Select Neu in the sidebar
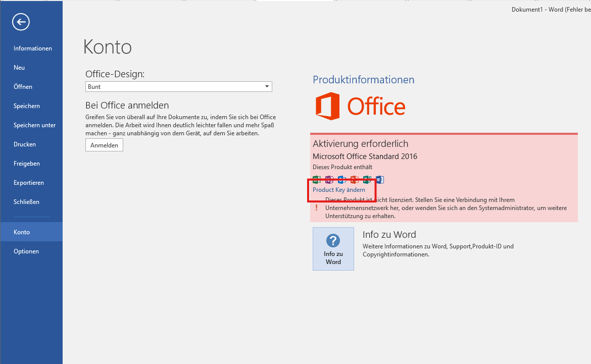The height and width of the screenshot is (364, 591). pos(19,68)
